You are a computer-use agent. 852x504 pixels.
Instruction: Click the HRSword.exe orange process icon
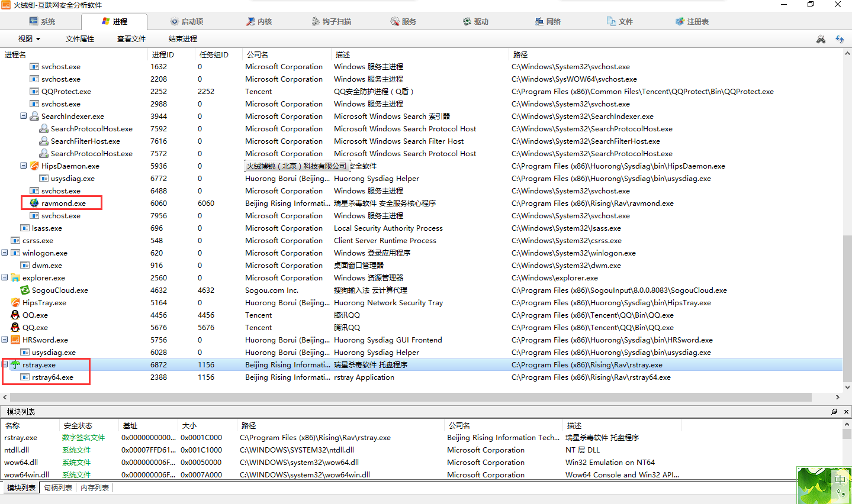click(15, 340)
